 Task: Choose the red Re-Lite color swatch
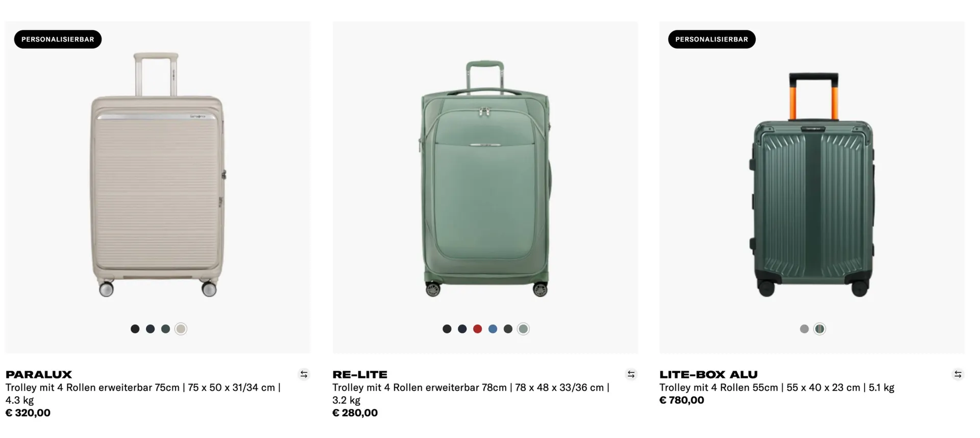[477, 329]
